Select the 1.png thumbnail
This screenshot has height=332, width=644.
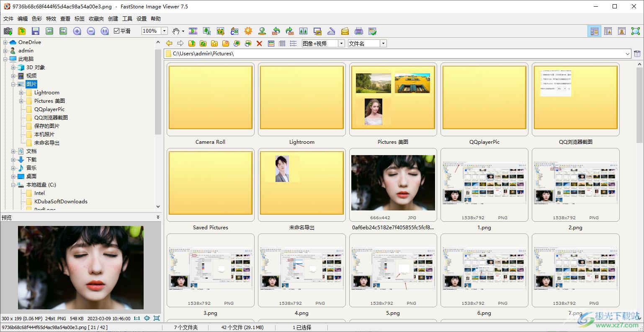pos(484,185)
